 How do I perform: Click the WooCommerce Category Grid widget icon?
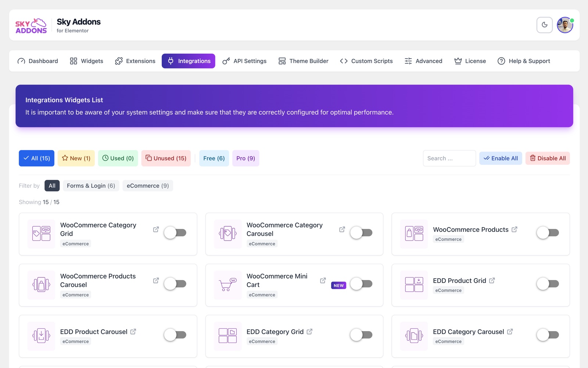(x=41, y=234)
